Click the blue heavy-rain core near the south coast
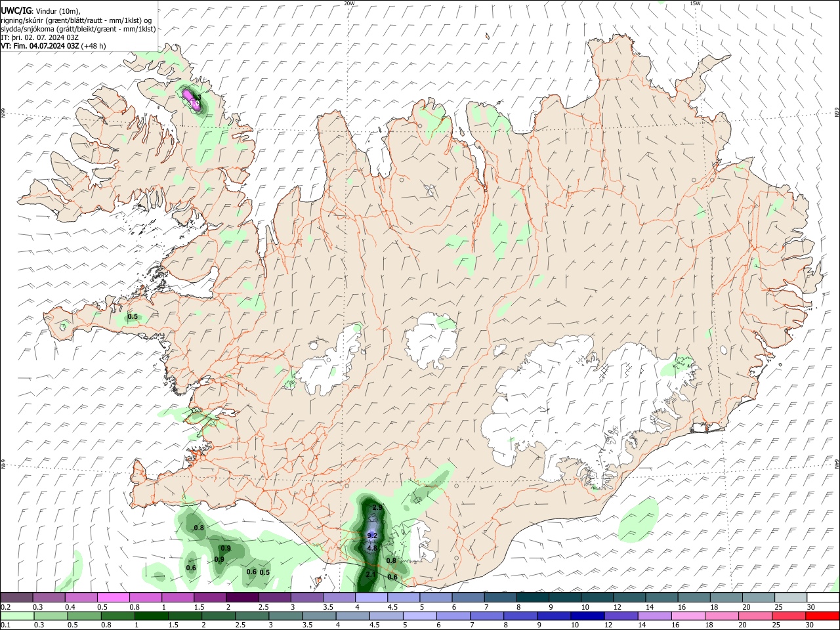 pyautogui.click(x=372, y=535)
